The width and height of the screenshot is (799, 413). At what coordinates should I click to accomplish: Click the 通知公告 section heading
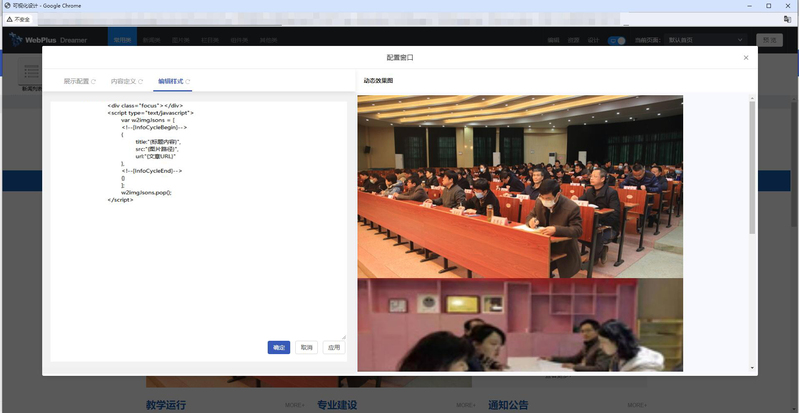coord(508,405)
